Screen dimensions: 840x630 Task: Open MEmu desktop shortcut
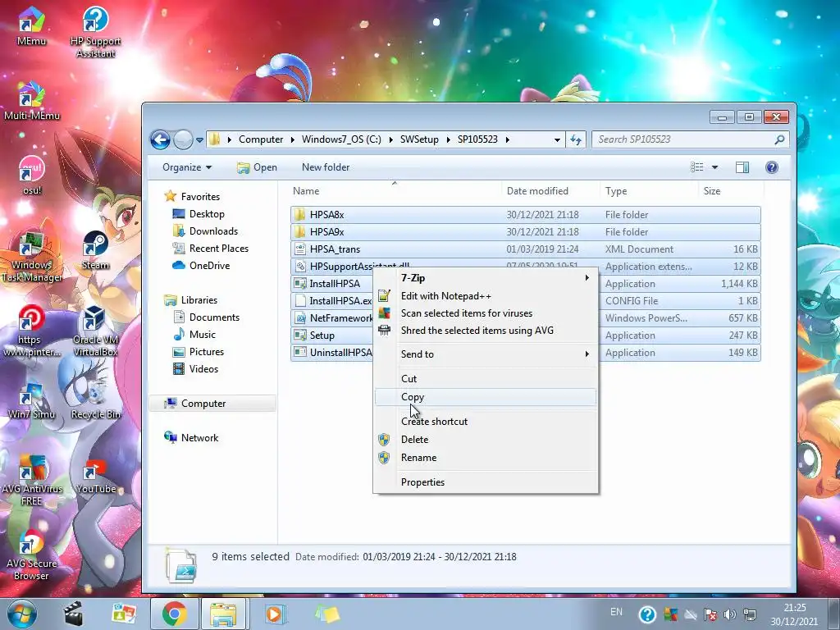coord(31,25)
